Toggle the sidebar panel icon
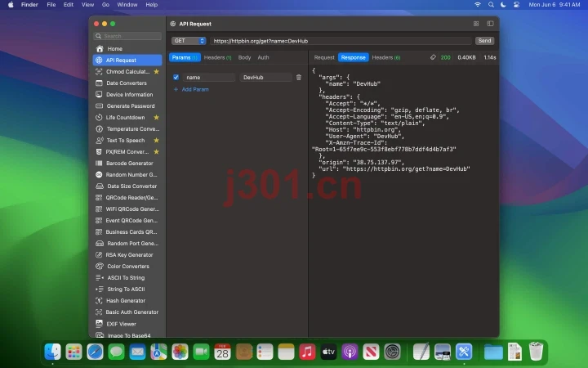588x368 pixels. [x=490, y=24]
